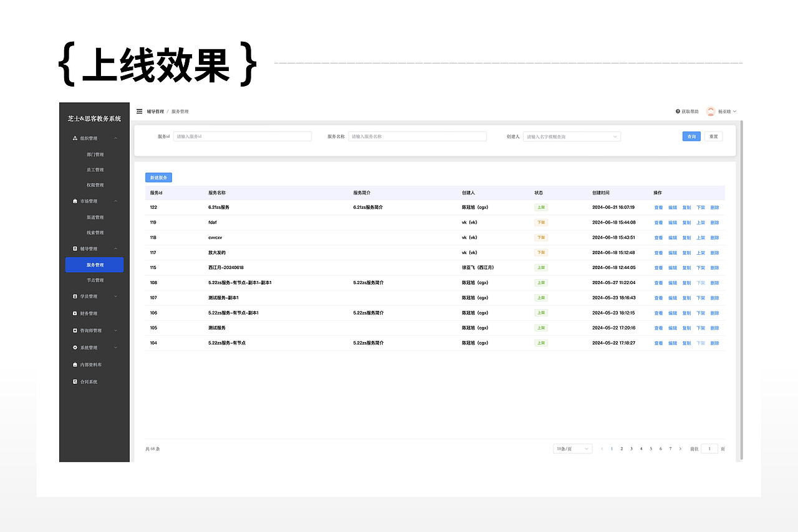Click the 重置 reset button
The image size is (798, 532).
[713, 136]
